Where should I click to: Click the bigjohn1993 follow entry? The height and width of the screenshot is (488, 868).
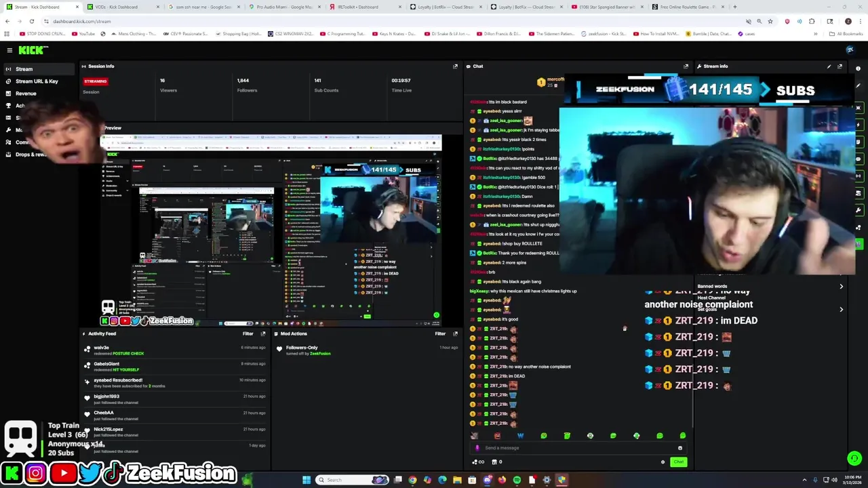click(x=176, y=399)
